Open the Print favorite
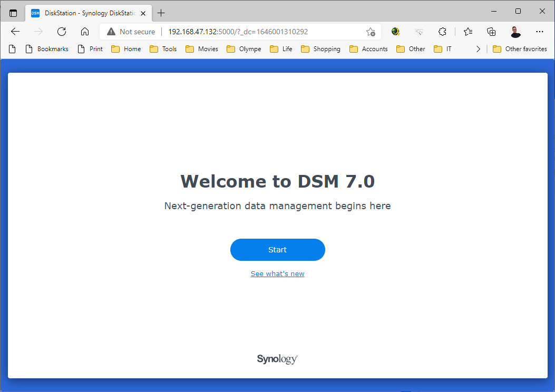This screenshot has height=392, width=555. pyautogui.click(x=90, y=49)
